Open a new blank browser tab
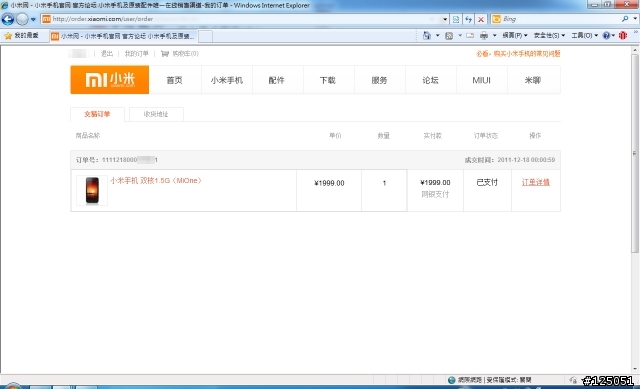Viewport: 640px width, 389px height. 205,36
